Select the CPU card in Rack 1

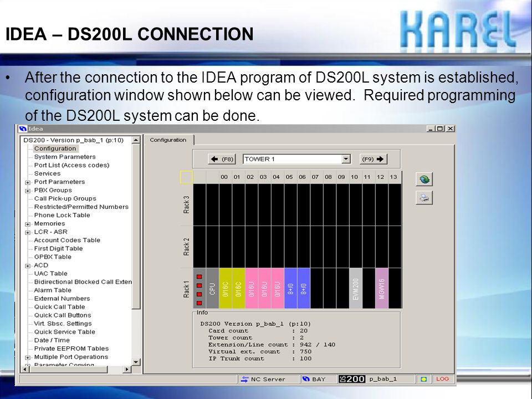pyautogui.click(x=212, y=288)
